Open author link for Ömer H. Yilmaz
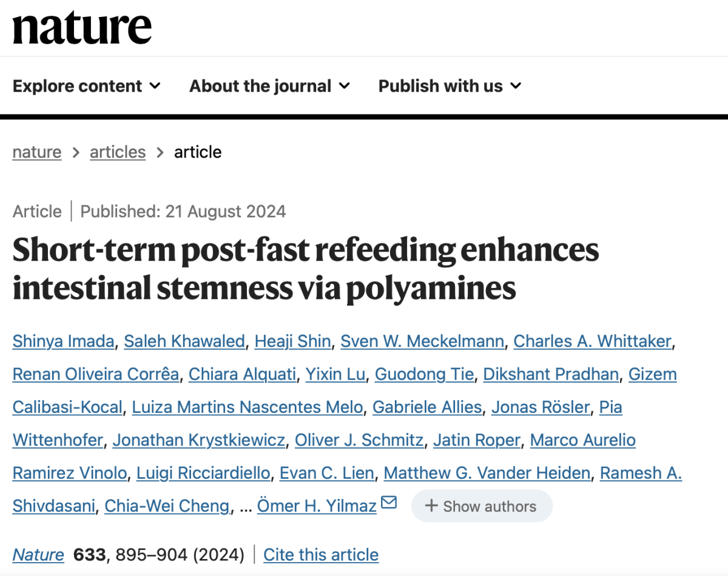The image size is (728, 576). pyautogui.click(x=317, y=506)
